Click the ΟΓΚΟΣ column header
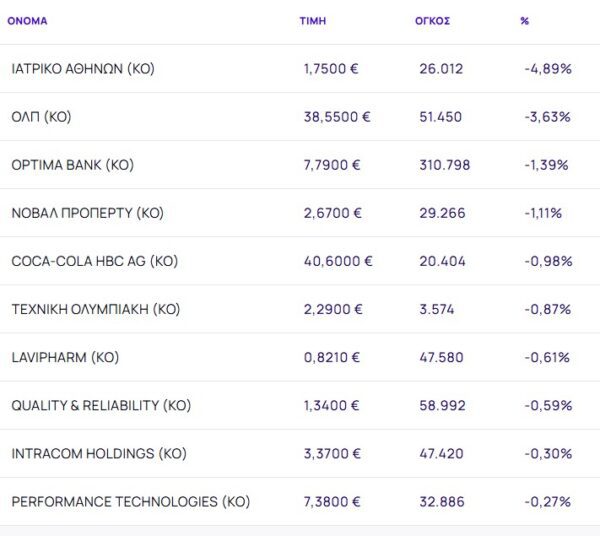Screen dimensions: 600x536 click(x=432, y=20)
